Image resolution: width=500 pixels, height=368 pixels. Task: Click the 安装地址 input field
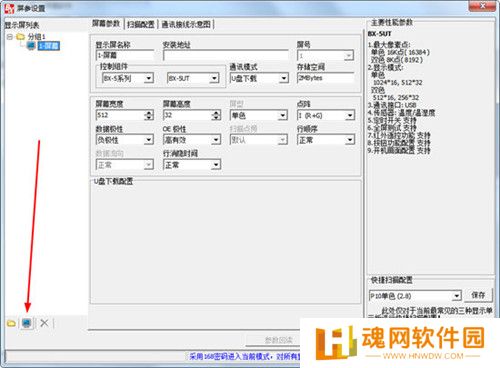[x=226, y=55]
